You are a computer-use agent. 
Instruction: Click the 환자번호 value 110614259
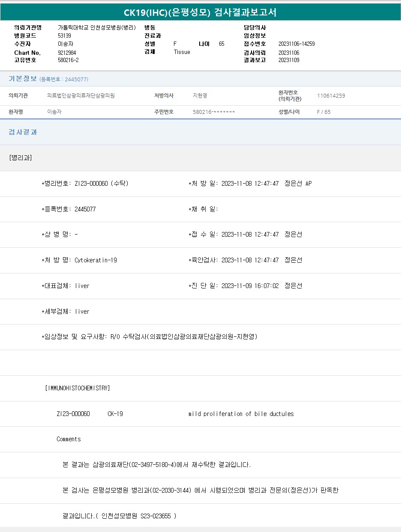coord(331,96)
